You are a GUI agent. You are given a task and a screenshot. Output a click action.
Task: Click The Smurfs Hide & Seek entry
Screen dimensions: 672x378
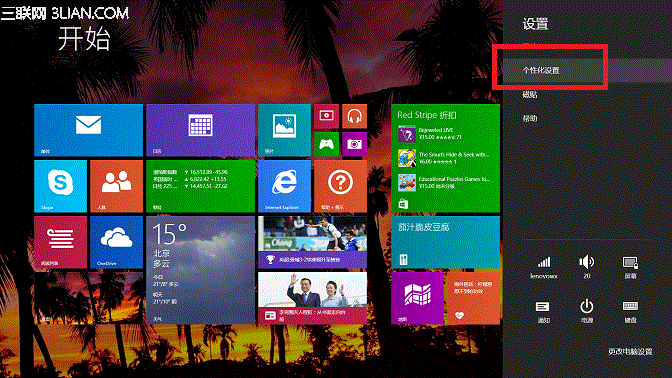click(443, 158)
